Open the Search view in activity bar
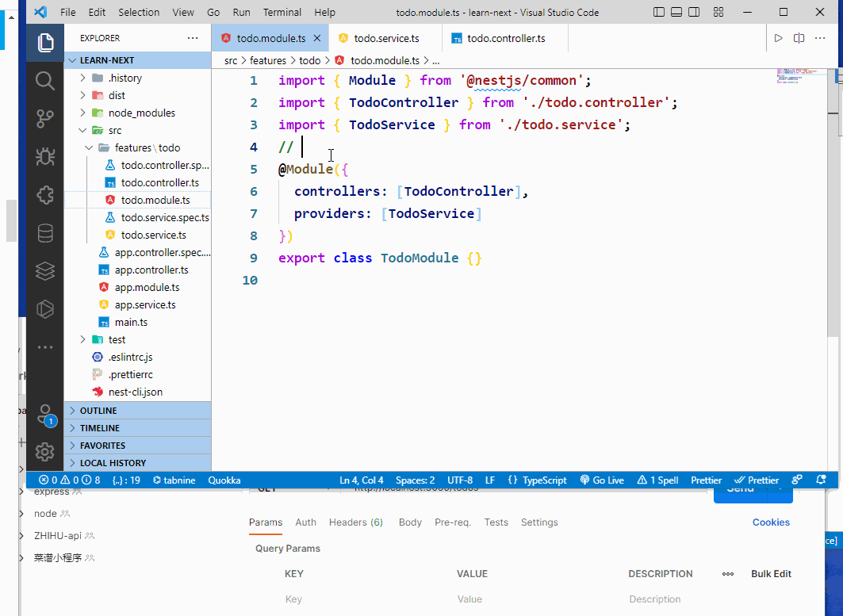The height and width of the screenshot is (616, 843). coord(44,80)
